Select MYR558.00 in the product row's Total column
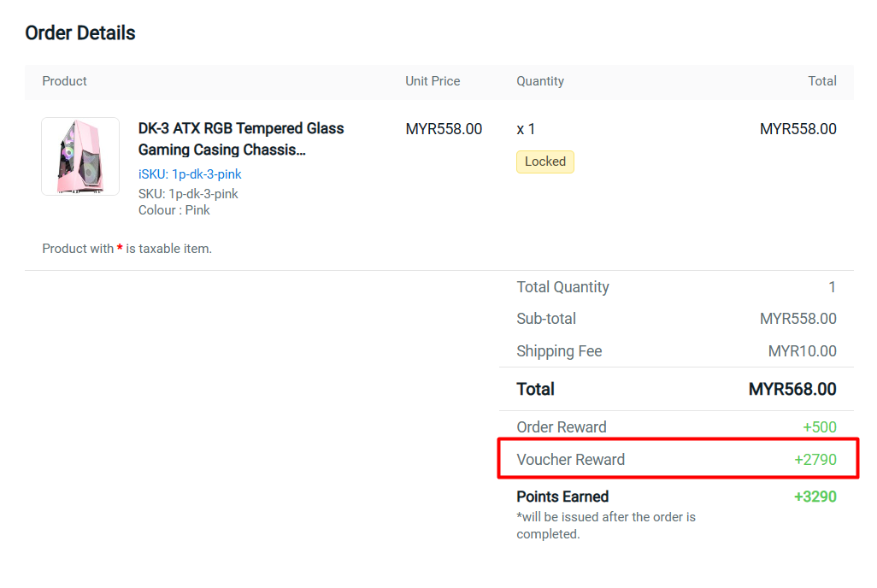 tap(798, 129)
